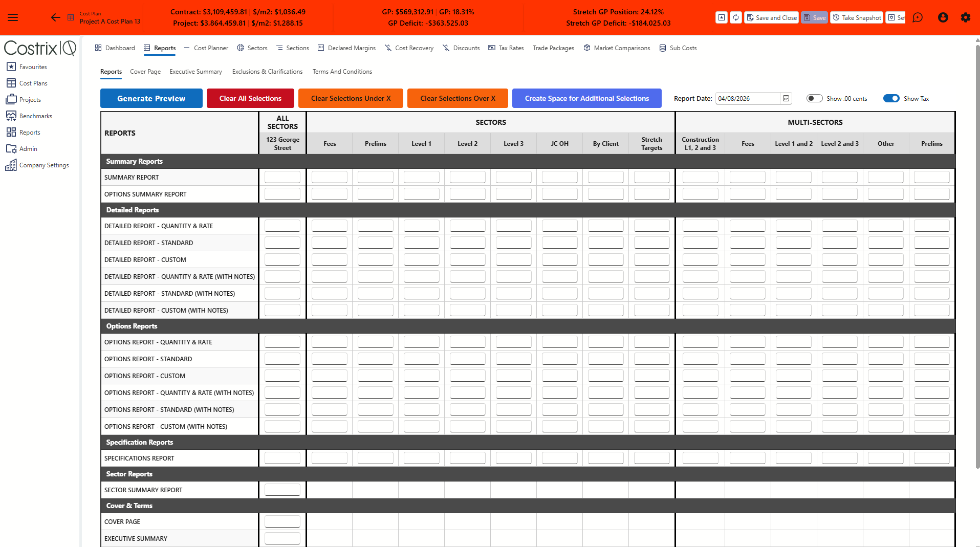Switch to the Sectors tab
This screenshot has height=547, width=980.
[252, 48]
